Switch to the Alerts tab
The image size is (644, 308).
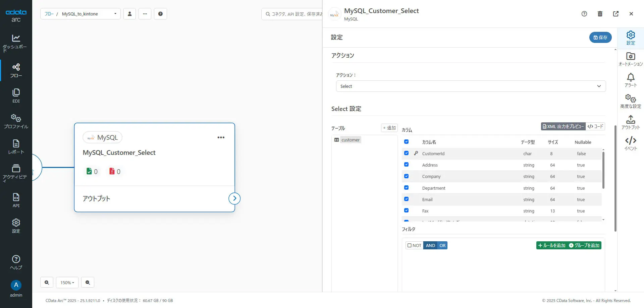click(631, 80)
